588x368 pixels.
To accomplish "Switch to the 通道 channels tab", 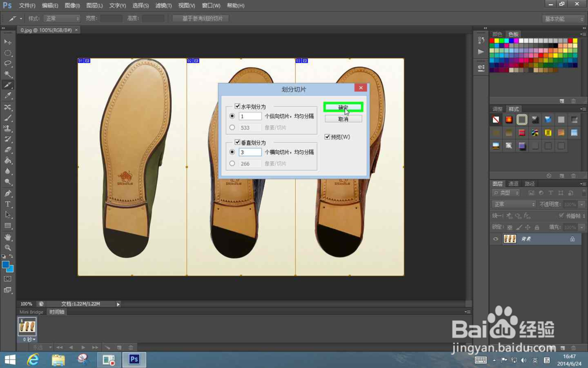I will pos(513,184).
